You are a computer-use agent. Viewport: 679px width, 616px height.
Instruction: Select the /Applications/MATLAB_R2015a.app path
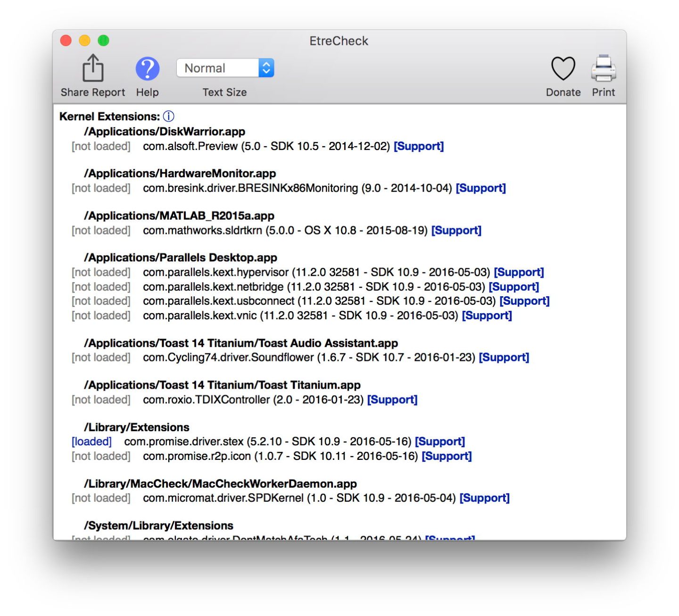(179, 216)
